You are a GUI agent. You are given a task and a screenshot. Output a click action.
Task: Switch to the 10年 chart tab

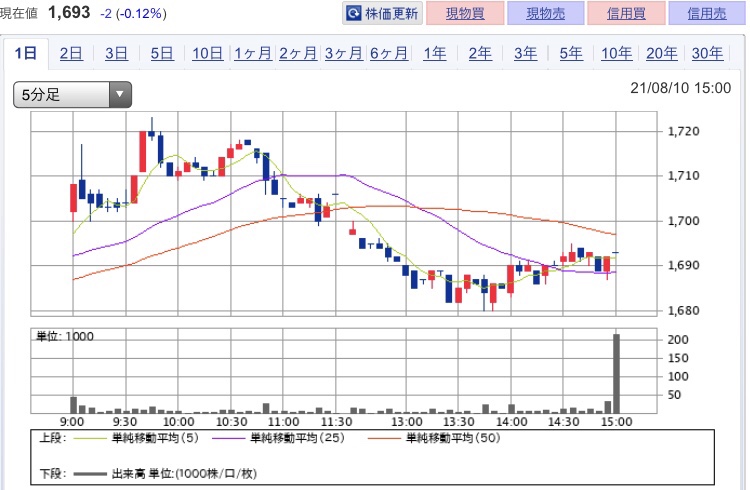(617, 53)
